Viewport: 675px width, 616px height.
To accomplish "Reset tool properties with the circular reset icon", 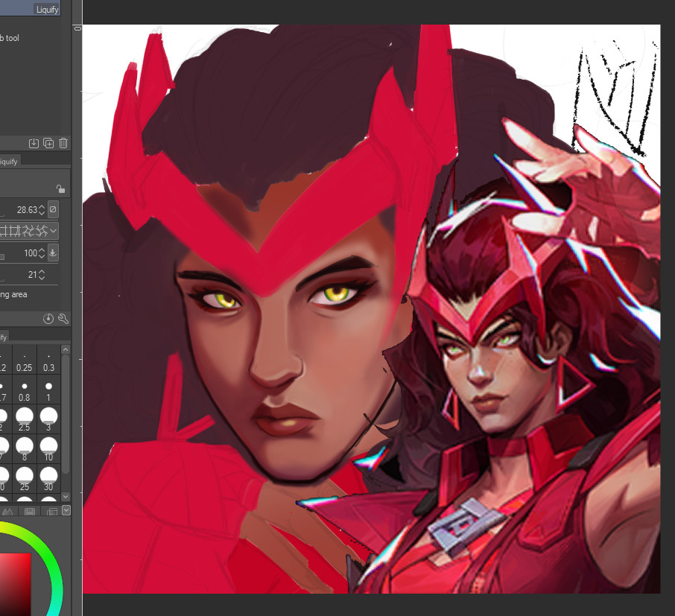I will click(48, 319).
